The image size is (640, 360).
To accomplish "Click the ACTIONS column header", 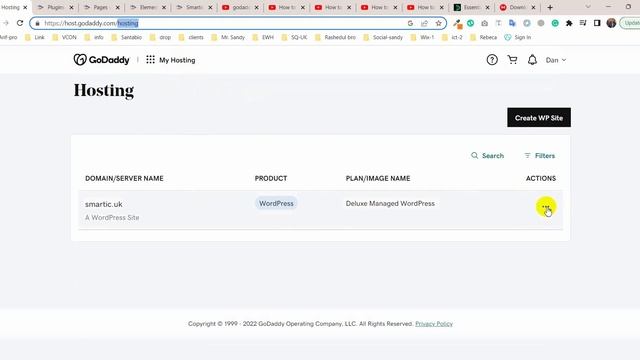I will point(541,178).
